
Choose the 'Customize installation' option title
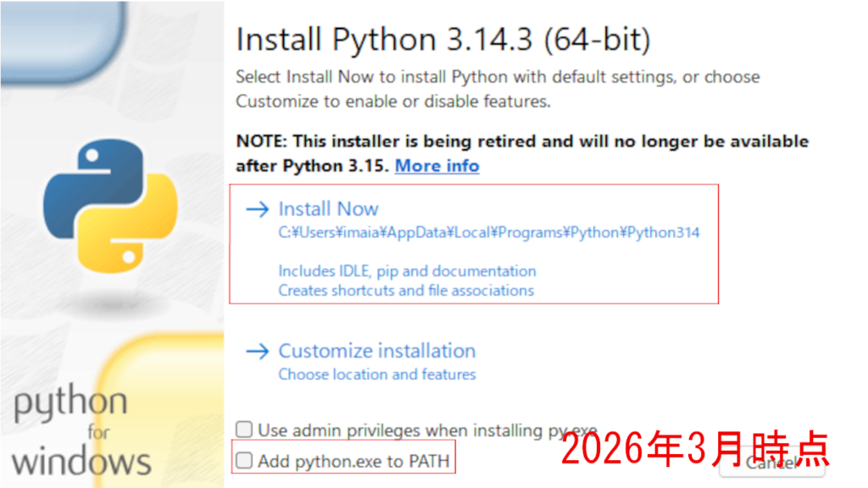coord(376,351)
